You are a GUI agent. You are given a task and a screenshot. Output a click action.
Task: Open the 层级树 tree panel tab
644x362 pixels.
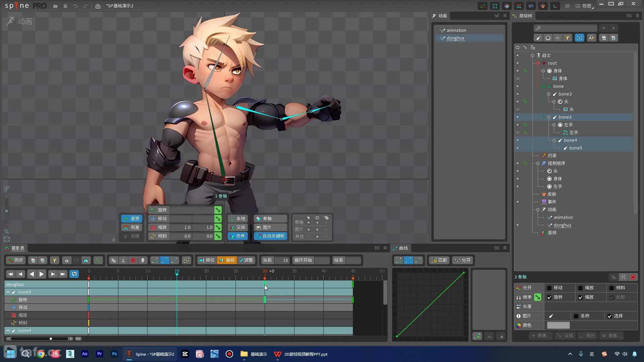tap(523, 16)
